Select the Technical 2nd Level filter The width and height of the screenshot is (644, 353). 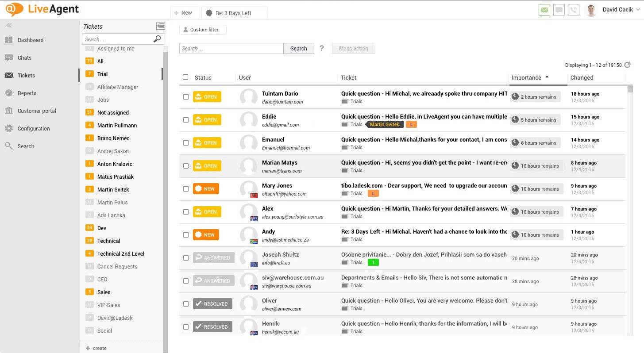pyautogui.click(x=121, y=253)
